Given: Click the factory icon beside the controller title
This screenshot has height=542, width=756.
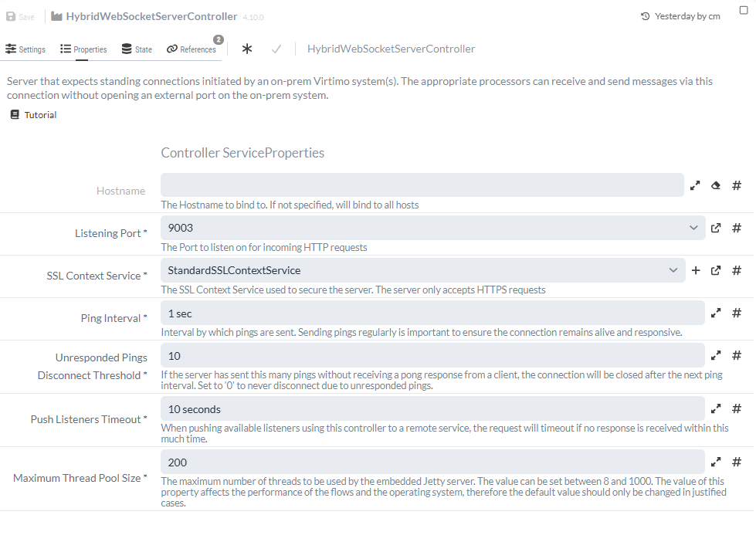Looking at the screenshot, I should [56, 16].
